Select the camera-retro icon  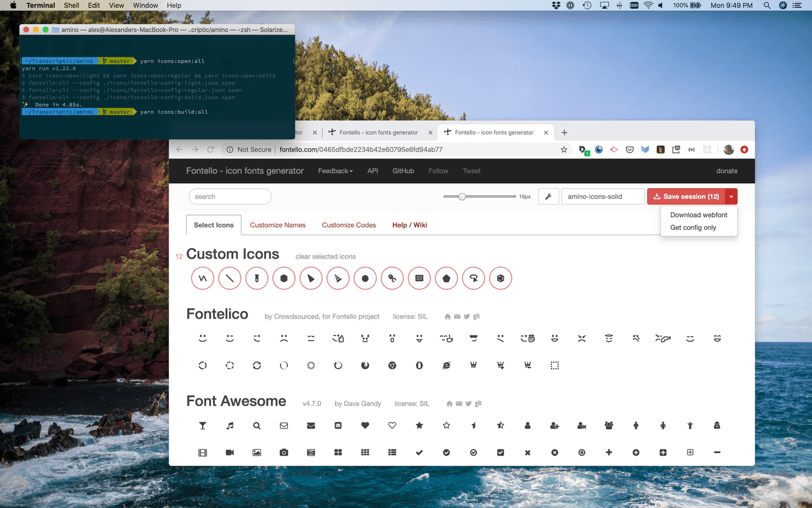(x=311, y=452)
